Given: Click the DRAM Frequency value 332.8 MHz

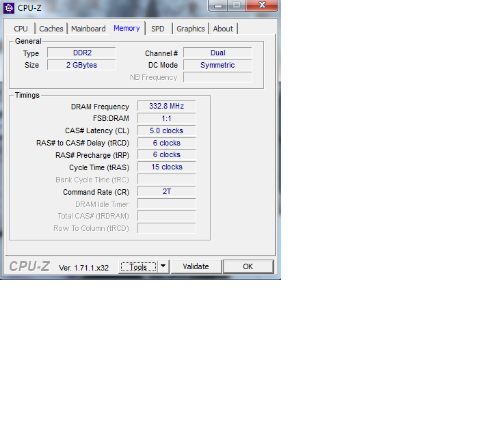Looking at the screenshot, I should pos(166,107).
